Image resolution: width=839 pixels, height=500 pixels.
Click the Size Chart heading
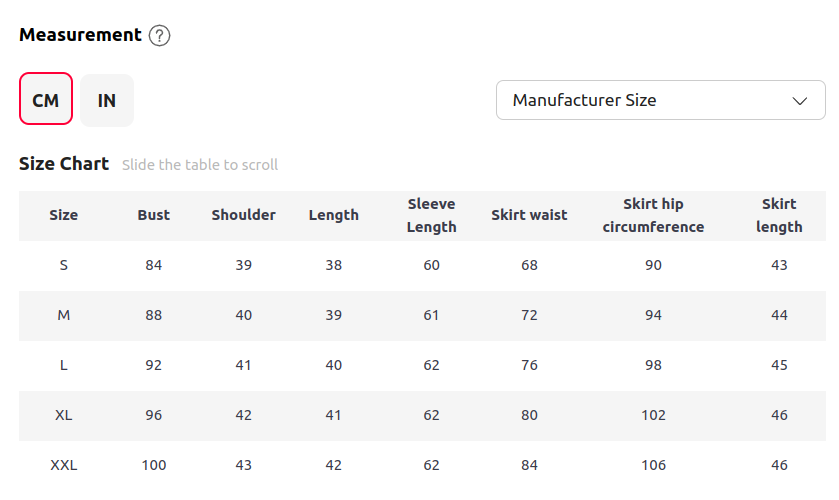tap(64, 164)
